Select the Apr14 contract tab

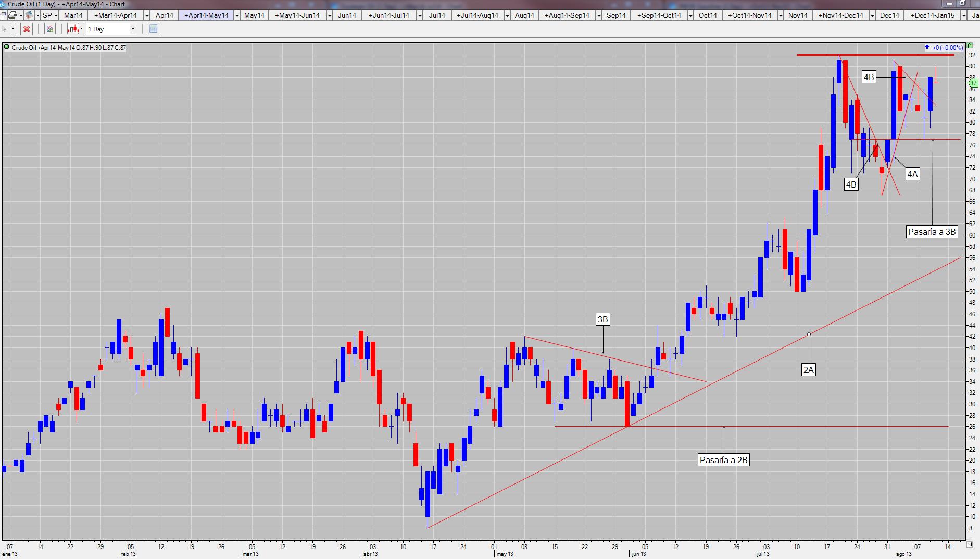165,15
